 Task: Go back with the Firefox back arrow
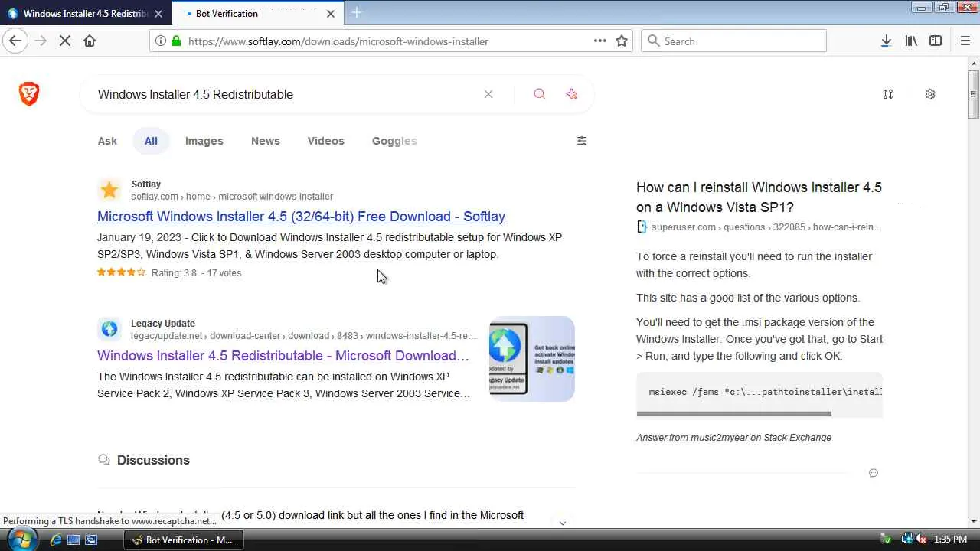click(x=15, y=41)
